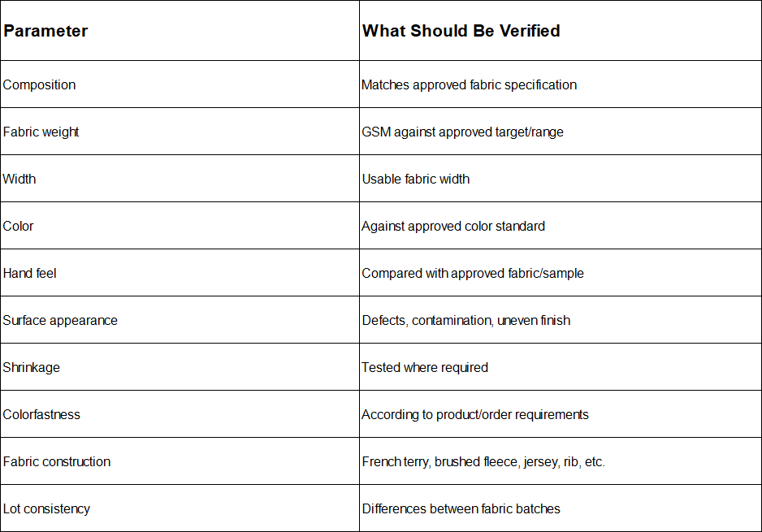Select the Color parameter cell
762x532 pixels.
pos(180,226)
